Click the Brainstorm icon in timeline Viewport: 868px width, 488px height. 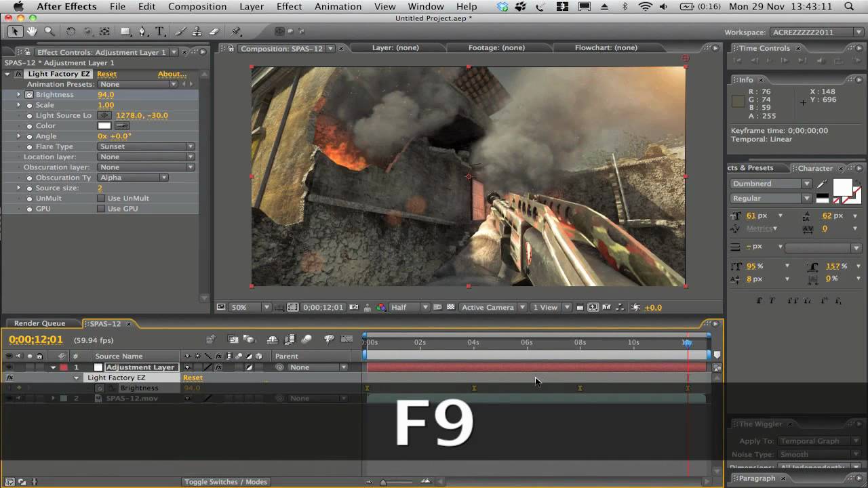coord(330,340)
